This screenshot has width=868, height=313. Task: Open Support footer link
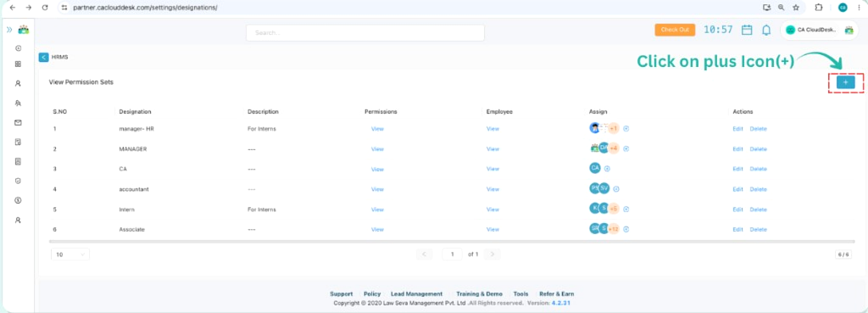pos(341,294)
